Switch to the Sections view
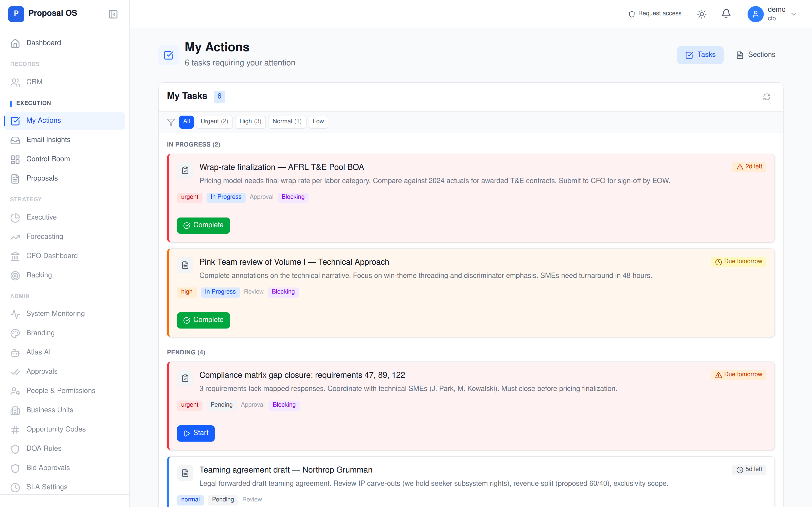The height and width of the screenshot is (507, 812). click(756, 55)
